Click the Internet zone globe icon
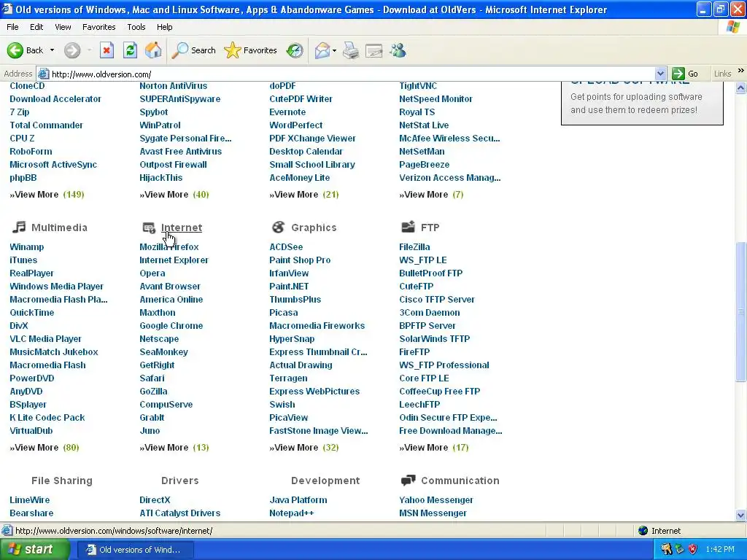 (x=643, y=531)
